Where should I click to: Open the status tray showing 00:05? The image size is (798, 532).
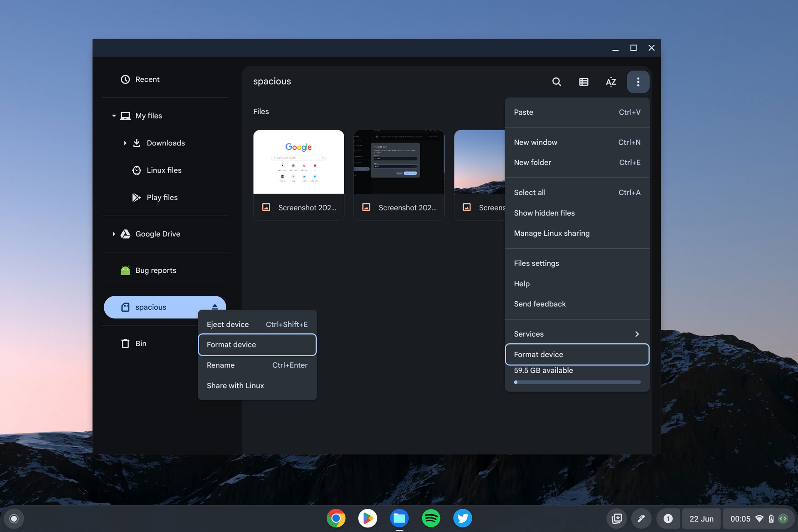758,519
